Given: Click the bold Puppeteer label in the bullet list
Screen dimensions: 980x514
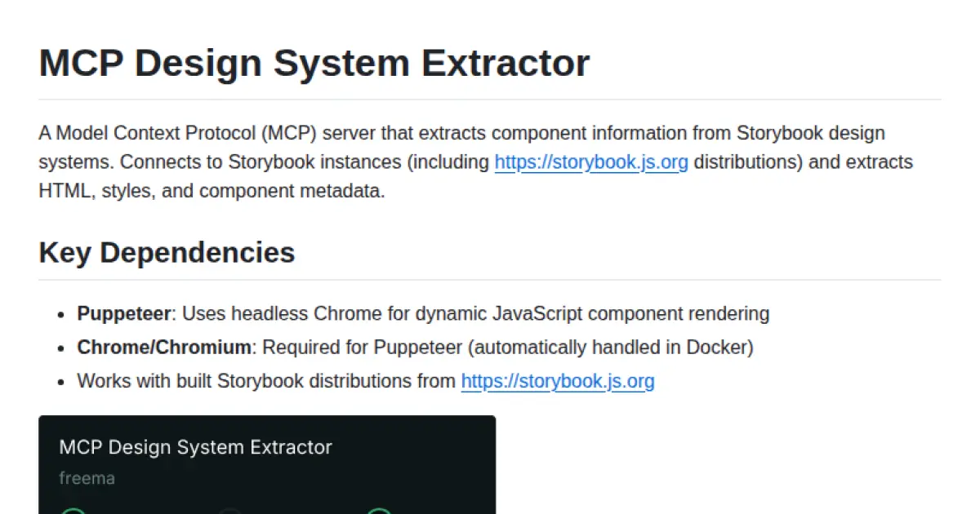Looking at the screenshot, I should (123, 313).
